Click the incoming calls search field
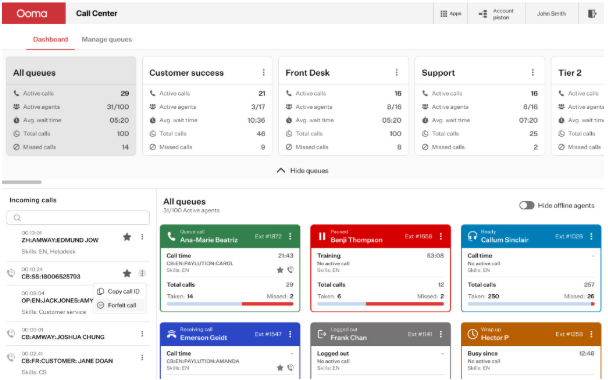Image resolution: width=608 pixels, height=380 pixels. coord(78,218)
